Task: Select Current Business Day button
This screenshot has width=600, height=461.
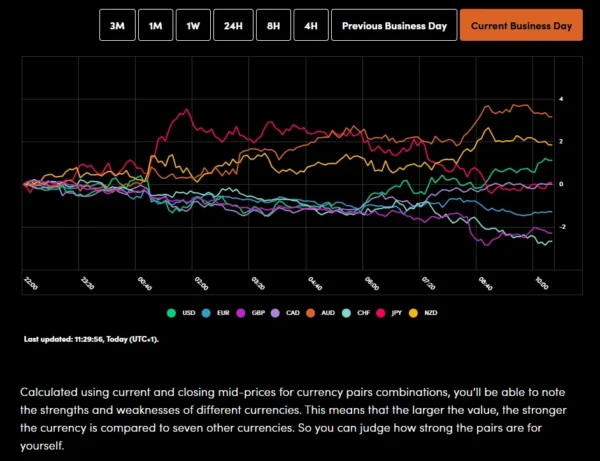Action: coord(521,26)
